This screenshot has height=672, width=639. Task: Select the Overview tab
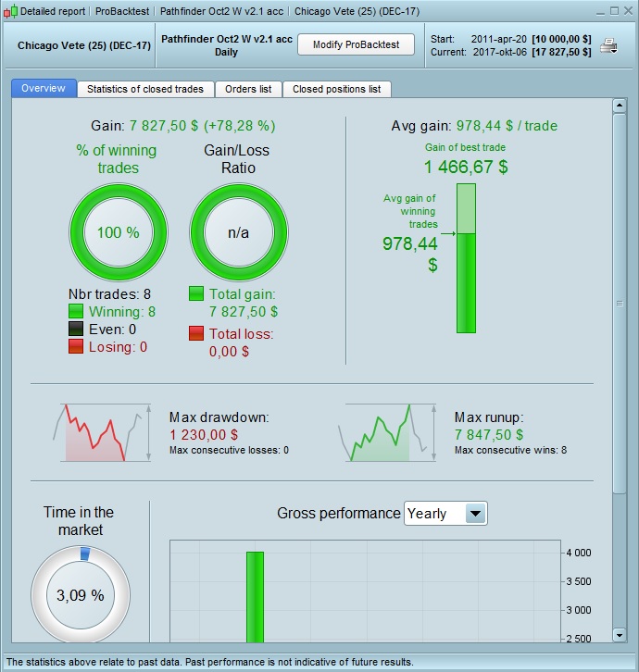[x=44, y=88]
